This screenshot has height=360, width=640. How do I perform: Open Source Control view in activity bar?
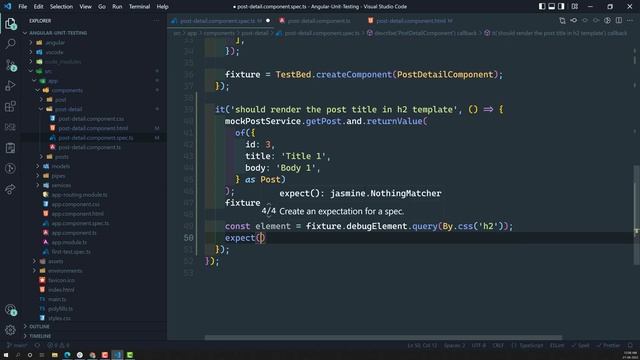[11, 64]
